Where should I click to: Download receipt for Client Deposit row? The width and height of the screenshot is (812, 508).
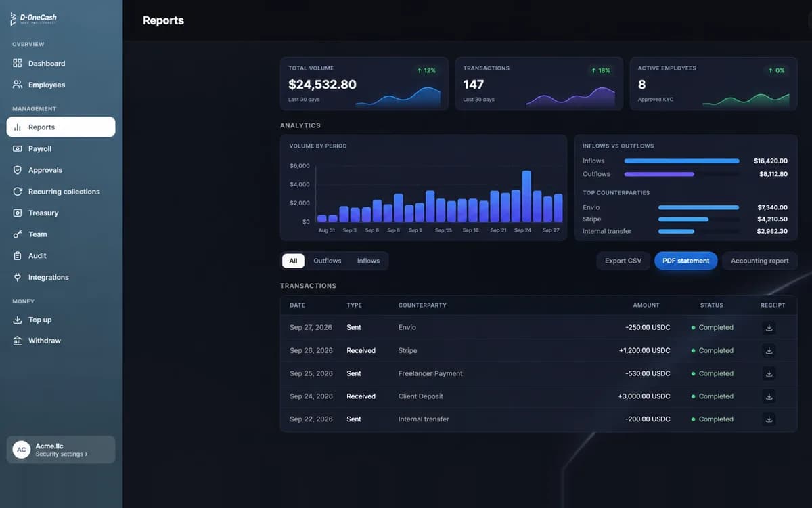(x=769, y=396)
